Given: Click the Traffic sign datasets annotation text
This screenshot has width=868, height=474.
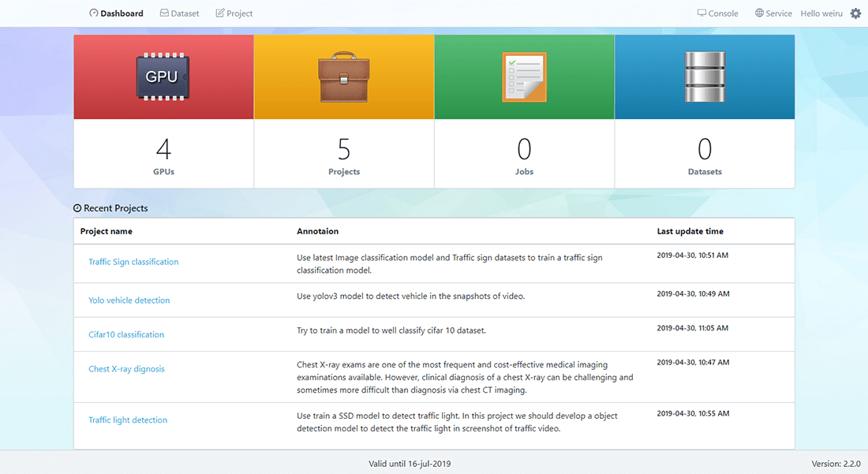Looking at the screenshot, I should (x=450, y=264).
